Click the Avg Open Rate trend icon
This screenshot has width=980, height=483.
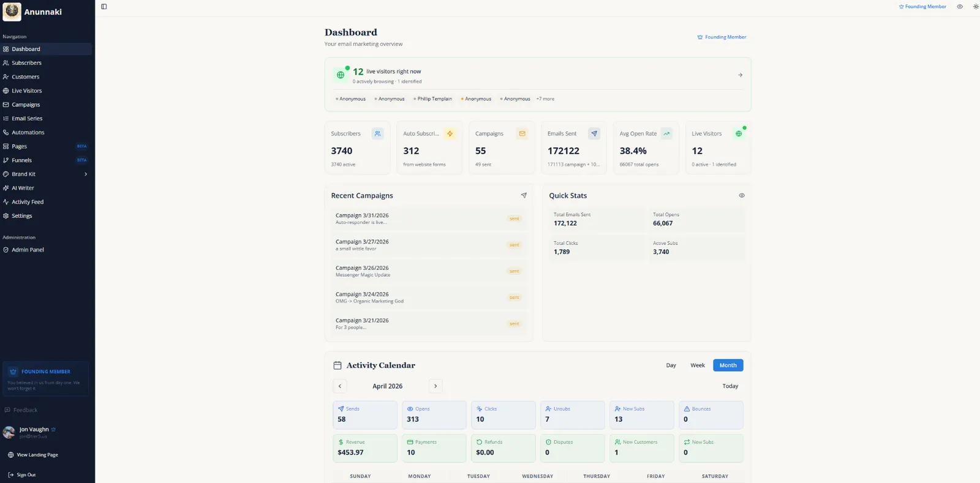tap(666, 133)
